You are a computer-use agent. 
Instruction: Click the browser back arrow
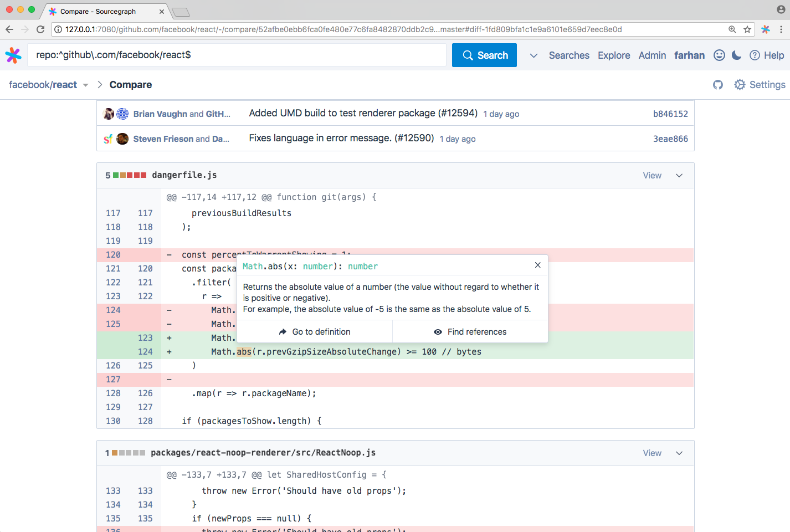[9, 29]
